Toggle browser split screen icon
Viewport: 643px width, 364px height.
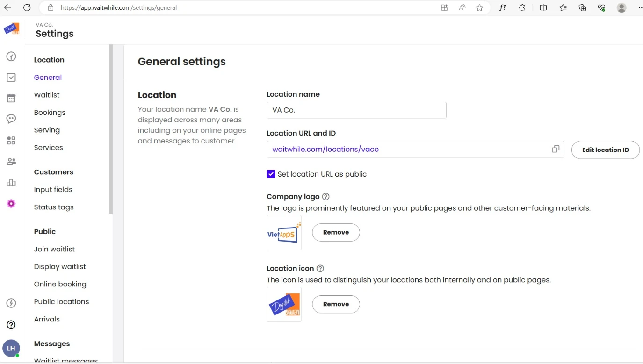click(543, 7)
